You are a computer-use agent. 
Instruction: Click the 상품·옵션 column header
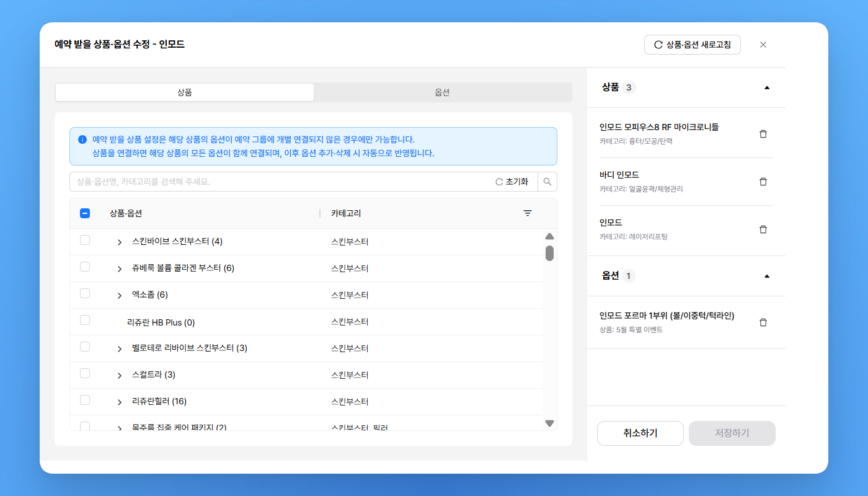pyautogui.click(x=126, y=213)
